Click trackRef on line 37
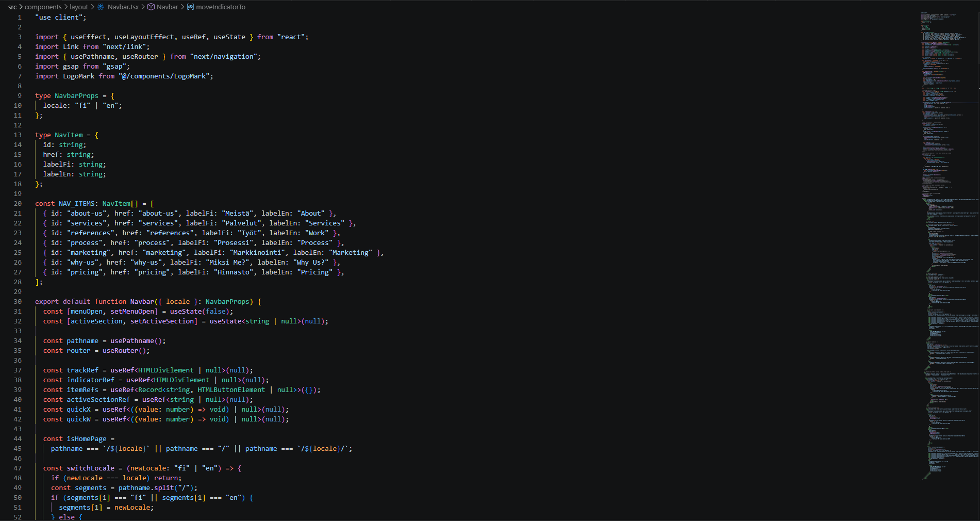The width and height of the screenshot is (980, 521). pyautogui.click(x=82, y=370)
